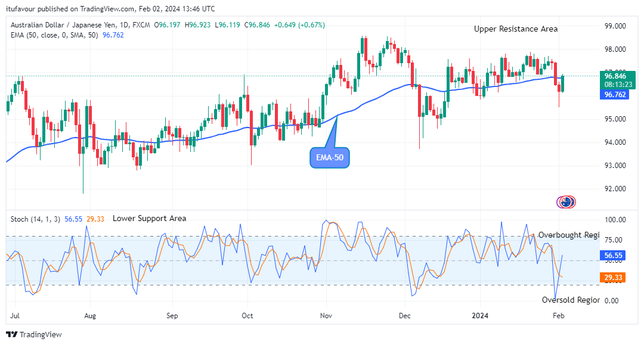Screen dimensions: 644x345
Task: Click the blue EMA value tag 96.762
Action: pos(614,94)
